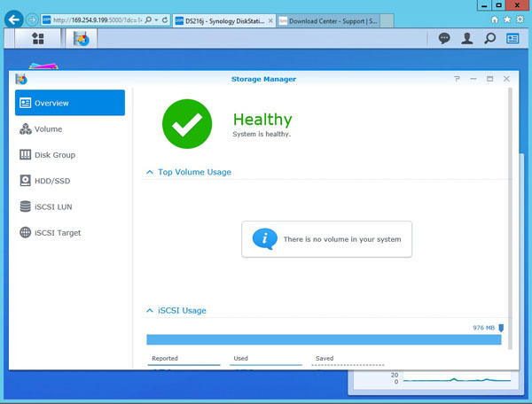Open a new browser tab

click(x=387, y=20)
